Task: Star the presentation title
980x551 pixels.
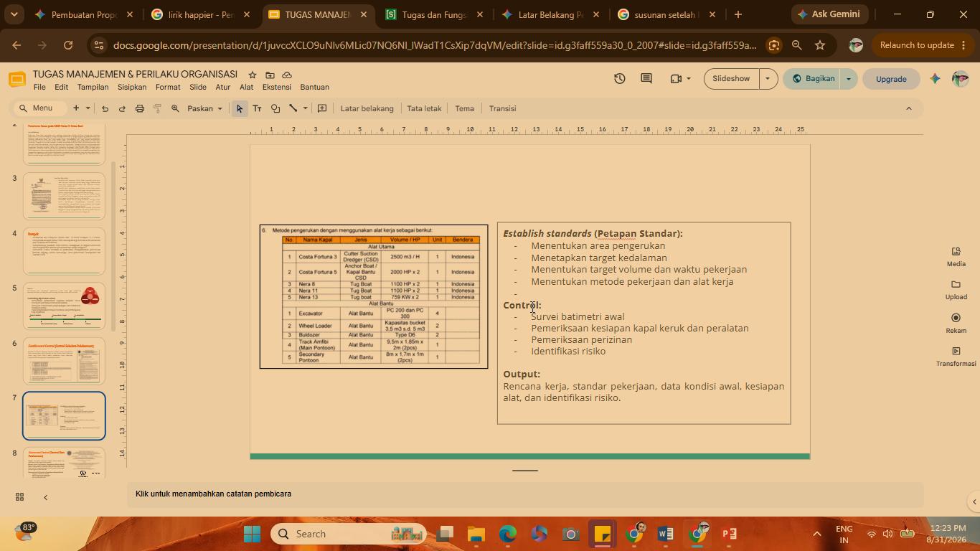Action: tap(253, 75)
